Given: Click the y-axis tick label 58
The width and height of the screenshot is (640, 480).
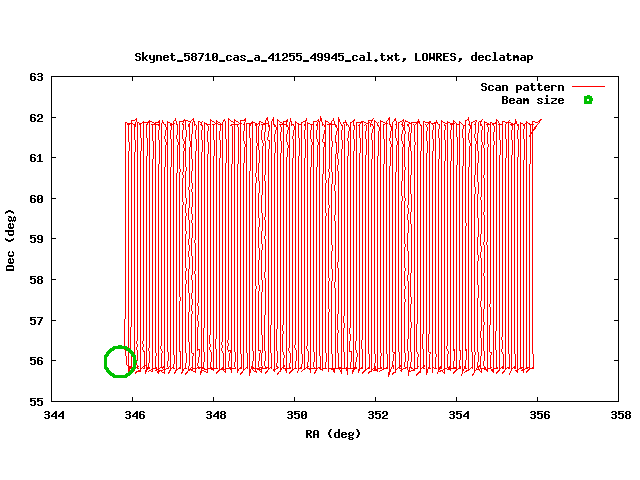Looking at the screenshot, I should [36, 280].
